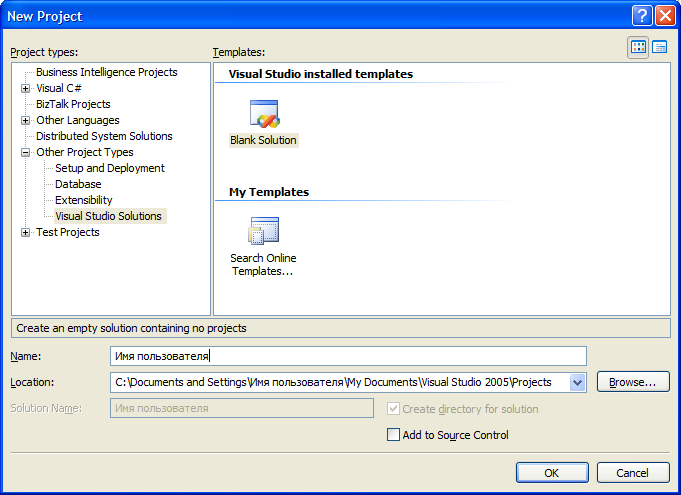The height and width of the screenshot is (495, 681).
Task: Click the 'Templates:' label
Action: [x=239, y=52]
